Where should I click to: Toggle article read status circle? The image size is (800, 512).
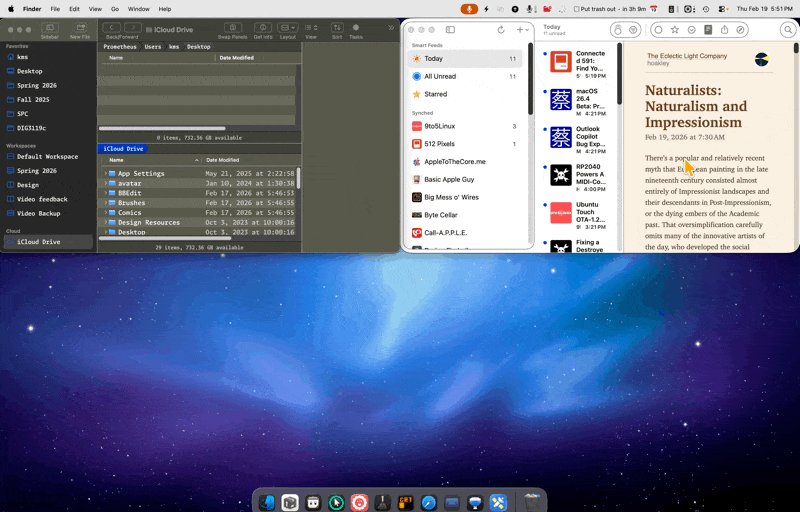tap(658, 30)
